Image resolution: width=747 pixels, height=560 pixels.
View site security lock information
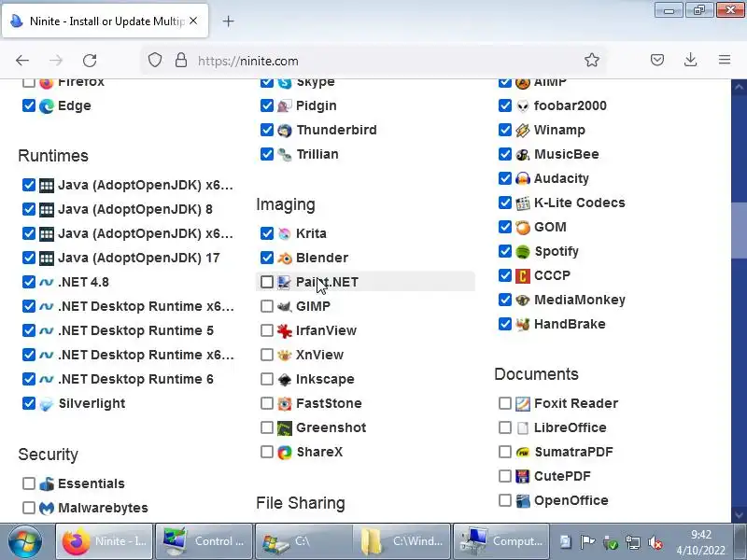point(181,60)
